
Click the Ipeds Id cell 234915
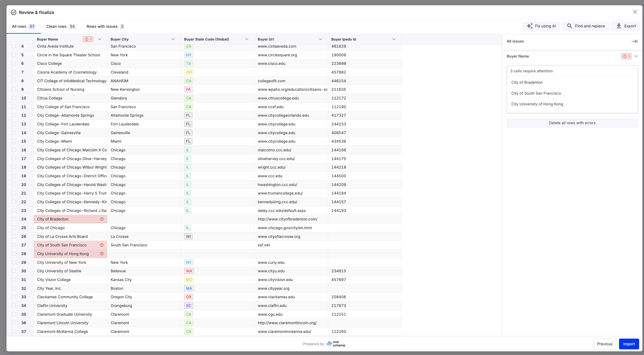click(365, 271)
